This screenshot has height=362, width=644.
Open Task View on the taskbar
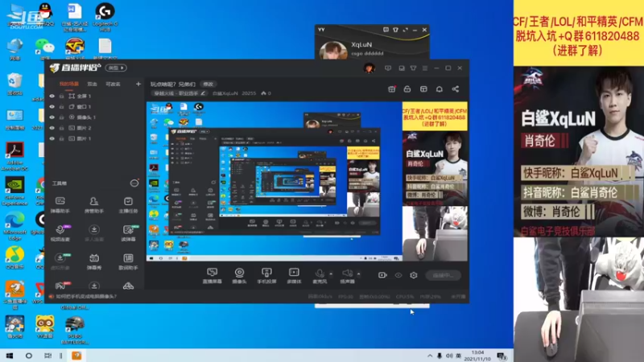(47, 356)
